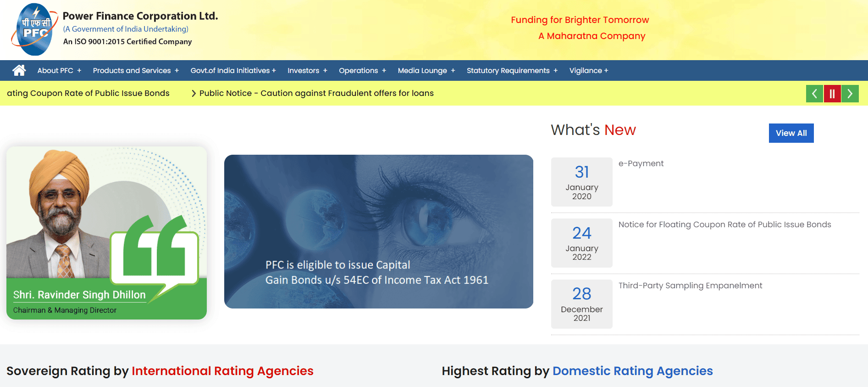The image size is (868, 387).
Task: Expand the Media Lounge menu
Action: pyautogui.click(x=426, y=70)
